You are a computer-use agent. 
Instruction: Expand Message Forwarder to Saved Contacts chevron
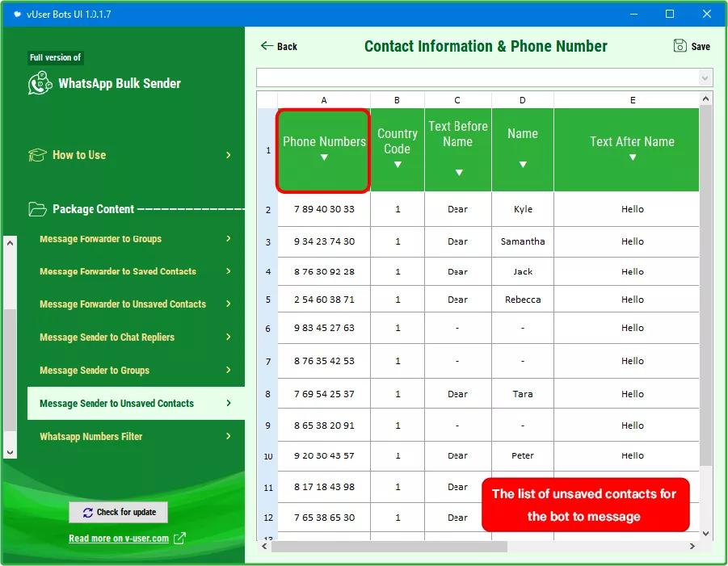[x=229, y=271]
